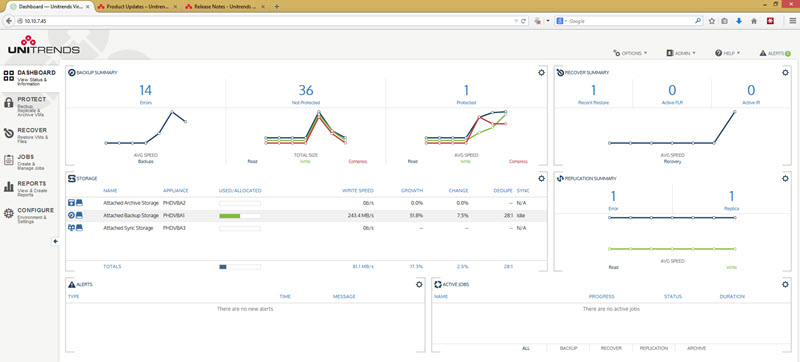Click the Attached Backup Storage usage bar
The height and width of the screenshot is (362, 800).
pyautogui.click(x=240, y=216)
